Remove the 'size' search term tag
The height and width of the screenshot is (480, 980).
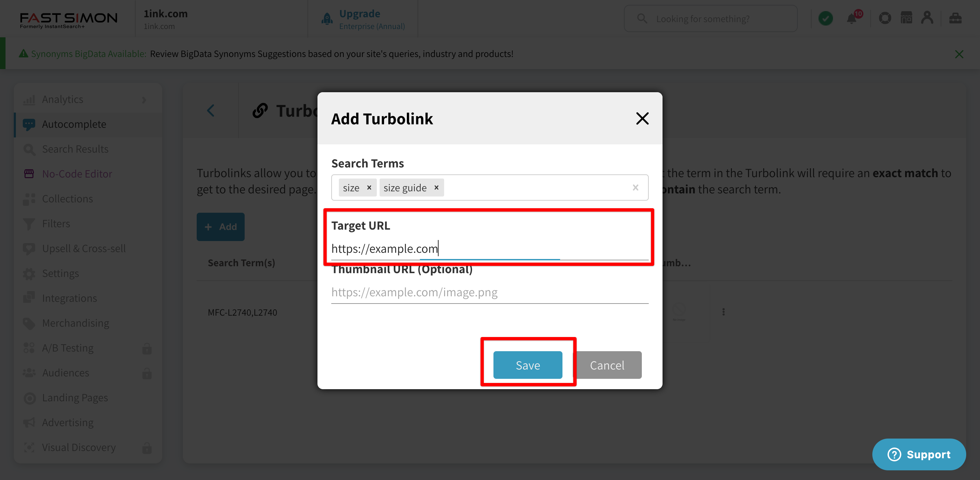(x=369, y=188)
